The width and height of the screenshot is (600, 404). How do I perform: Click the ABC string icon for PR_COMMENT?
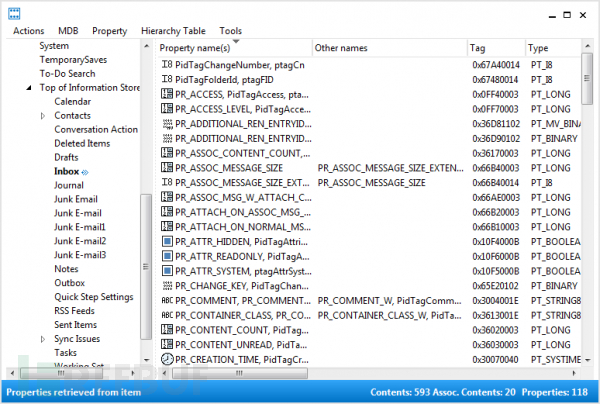pos(167,301)
